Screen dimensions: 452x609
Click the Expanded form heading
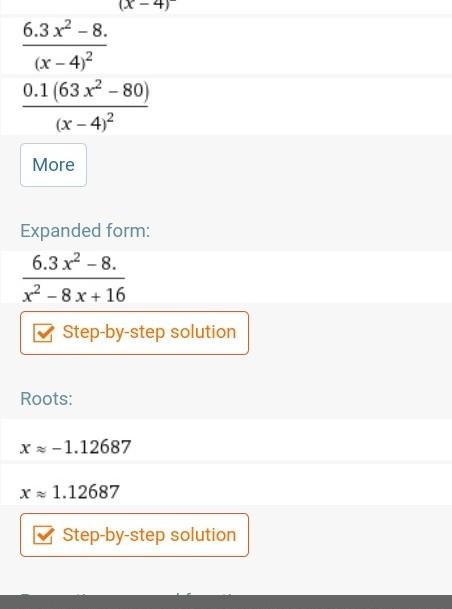(85, 231)
